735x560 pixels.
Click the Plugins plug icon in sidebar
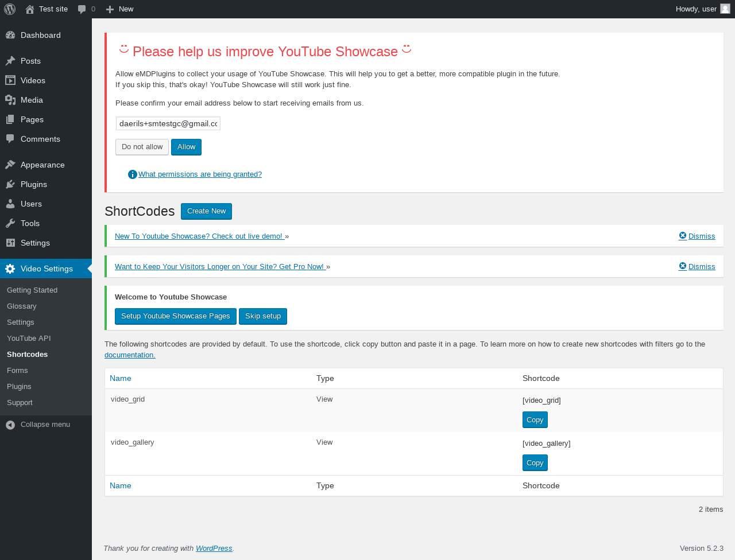[x=10, y=184]
